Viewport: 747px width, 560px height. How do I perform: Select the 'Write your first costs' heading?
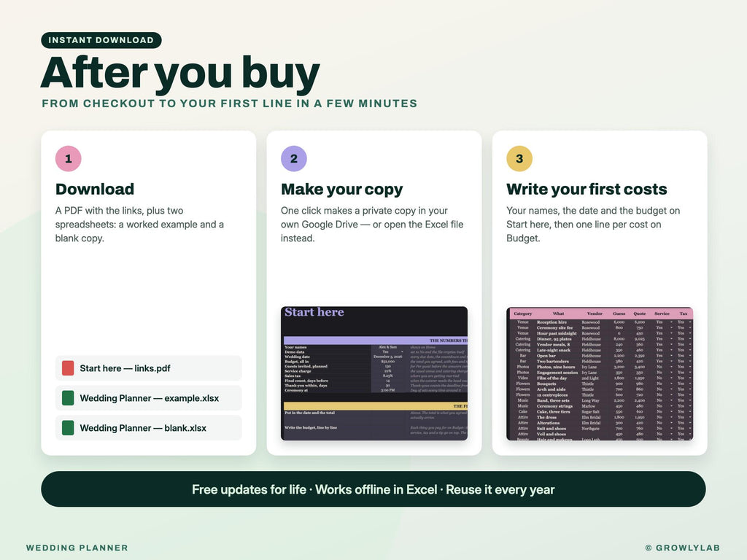pos(587,190)
